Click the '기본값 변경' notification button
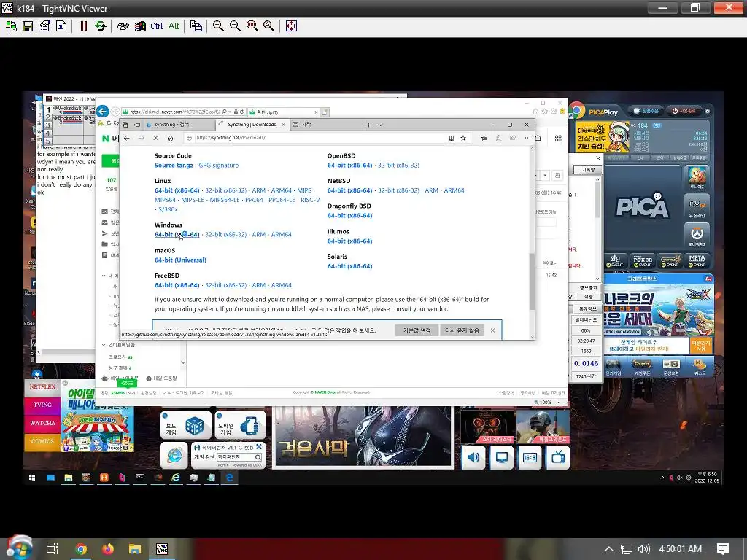Viewport: 747px width, 560px height. coord(417,330)
